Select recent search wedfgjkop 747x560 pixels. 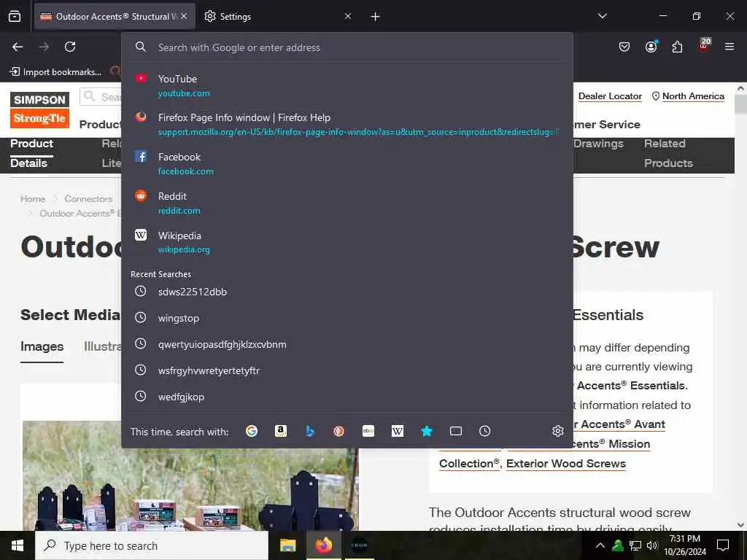click(347, 396)
